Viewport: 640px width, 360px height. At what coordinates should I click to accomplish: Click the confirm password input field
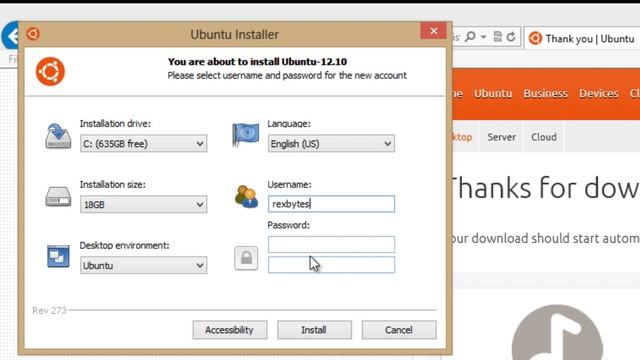[x=331, y=265]
